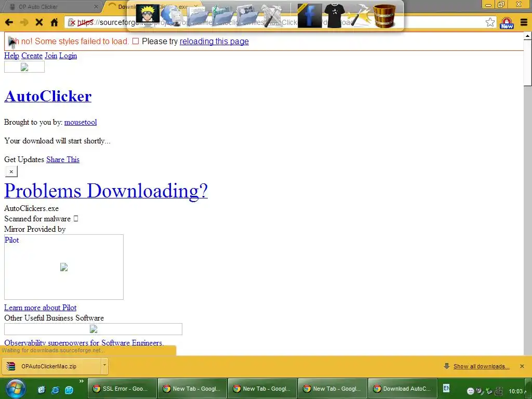Open the Create link
Screen dimensions: 532x399
(32, 56)
